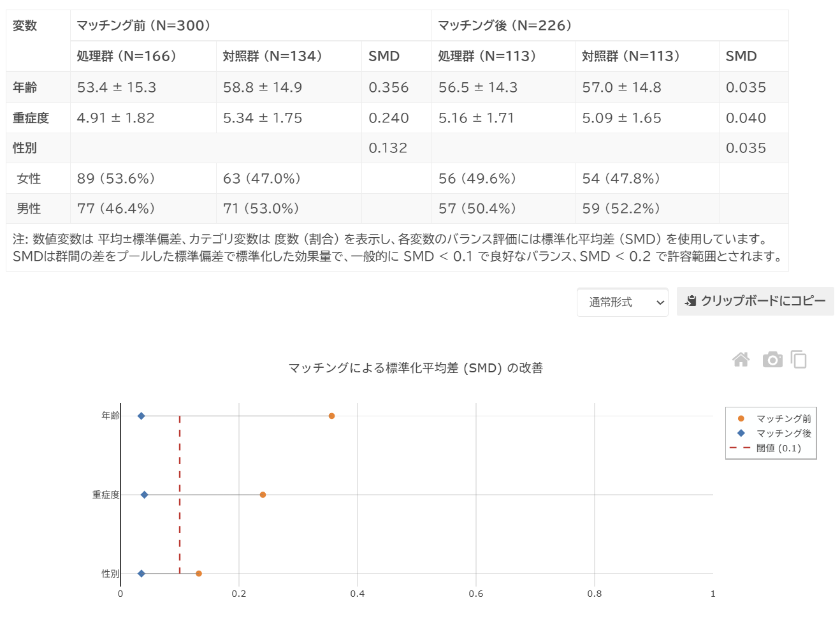Toggle the マッチング前 legend entry

click(783, 419)
